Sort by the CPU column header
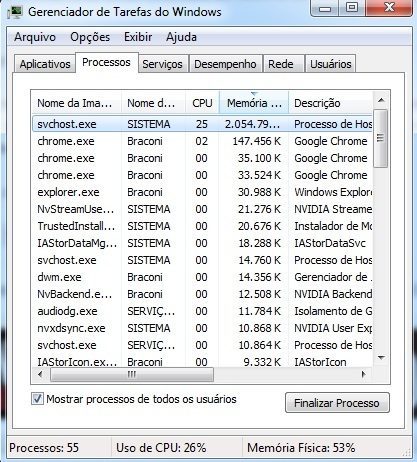Viewport: 417px width, 462px height. pyautogui.click(x=202, y=103)
